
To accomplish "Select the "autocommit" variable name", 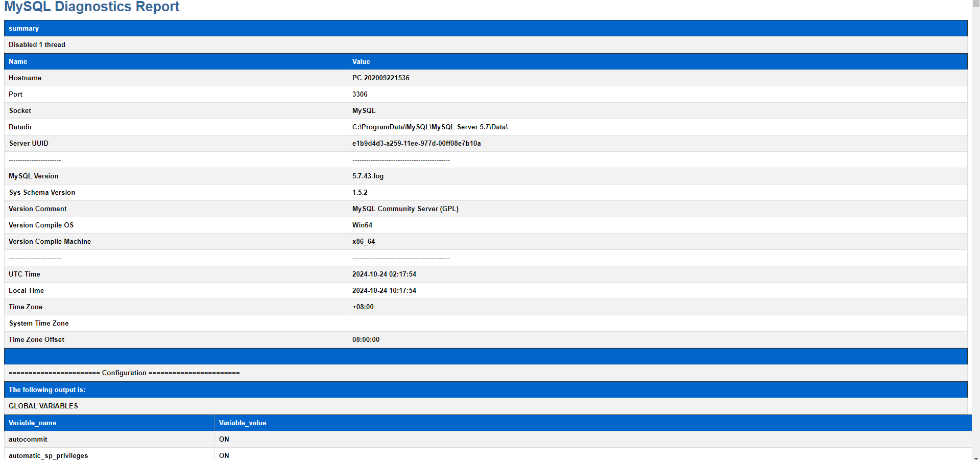I will point(28,440).
